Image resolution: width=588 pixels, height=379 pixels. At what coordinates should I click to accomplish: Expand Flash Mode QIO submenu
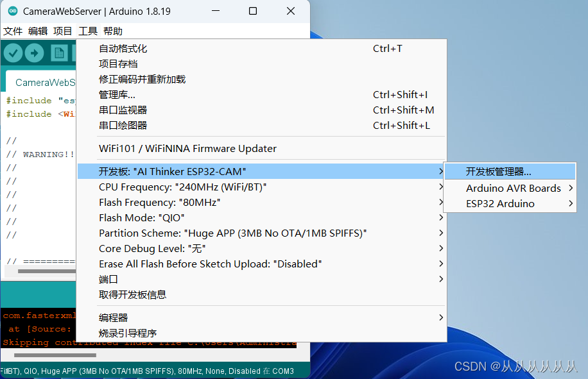pyautogui.click(x=262, y=217)
